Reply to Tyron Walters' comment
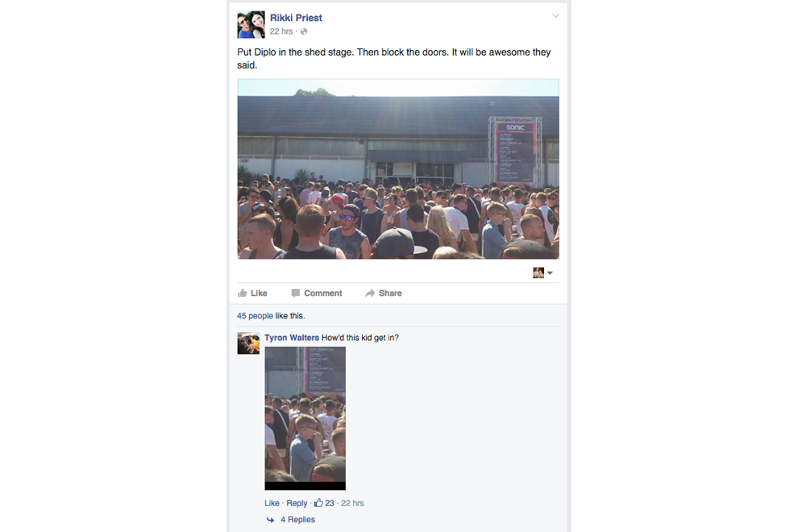 [x=297, y=503]
